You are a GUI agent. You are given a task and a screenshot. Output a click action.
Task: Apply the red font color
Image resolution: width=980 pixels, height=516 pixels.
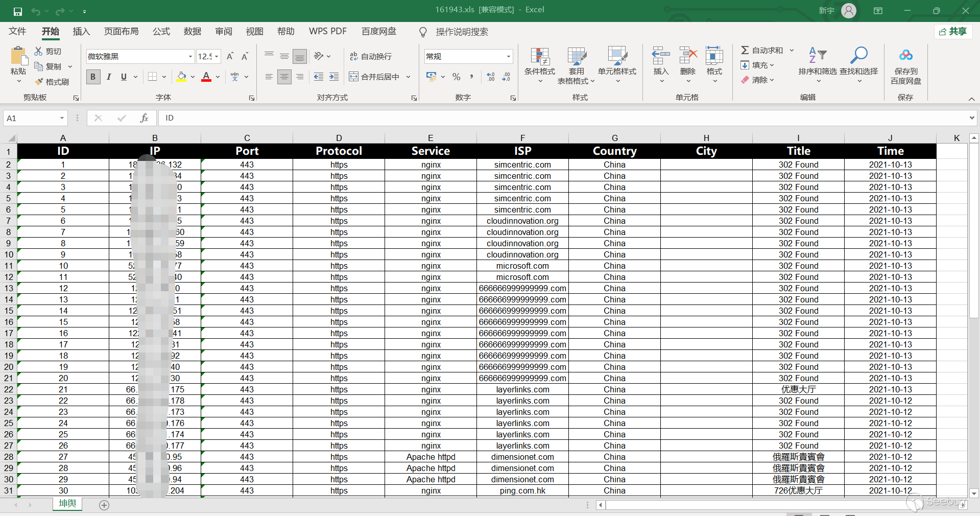click(206, 77)
